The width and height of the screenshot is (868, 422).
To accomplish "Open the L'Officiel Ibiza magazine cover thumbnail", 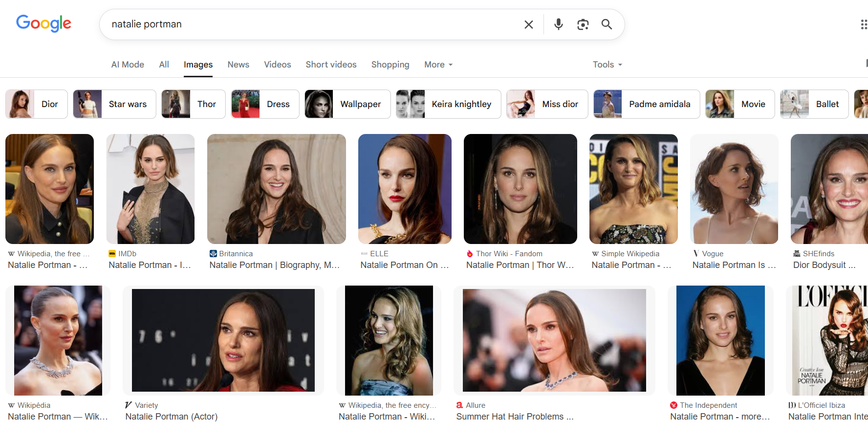I will (x=827, y=340).
